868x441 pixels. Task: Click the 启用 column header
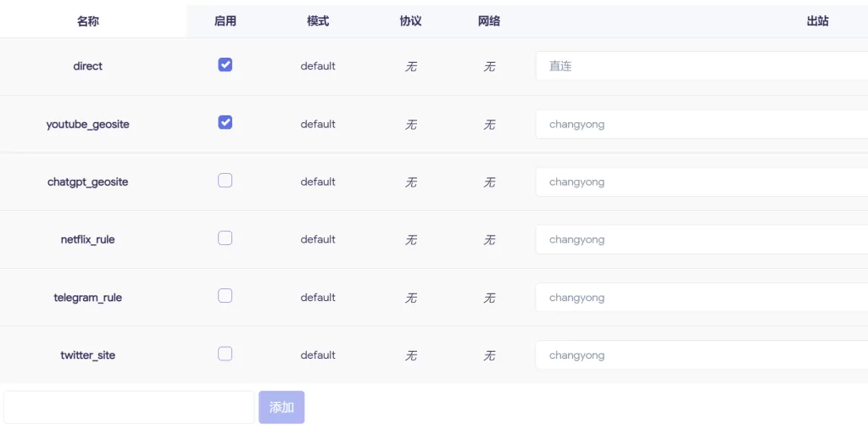coord(225,21)
